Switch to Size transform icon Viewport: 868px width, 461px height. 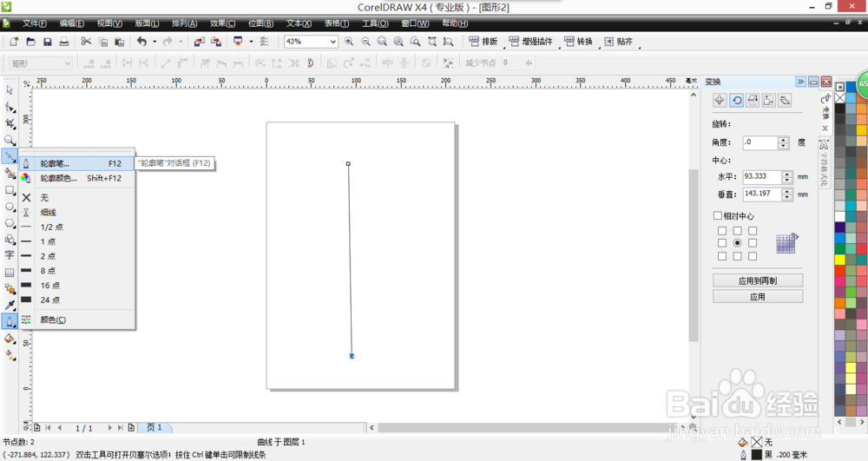click(x=768, y=100)
